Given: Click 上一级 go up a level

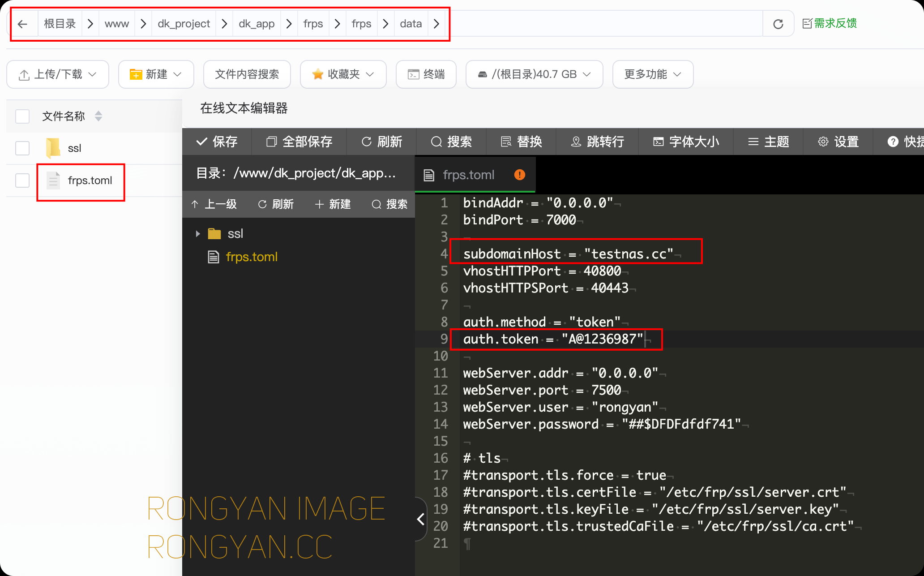Looking at the screenshot, I should point(214,204).
